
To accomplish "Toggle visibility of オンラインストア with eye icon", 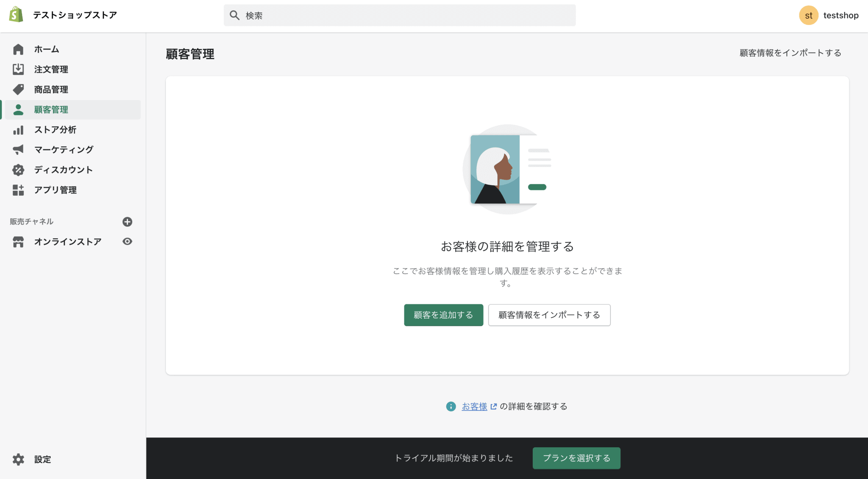I will point(127,241).
